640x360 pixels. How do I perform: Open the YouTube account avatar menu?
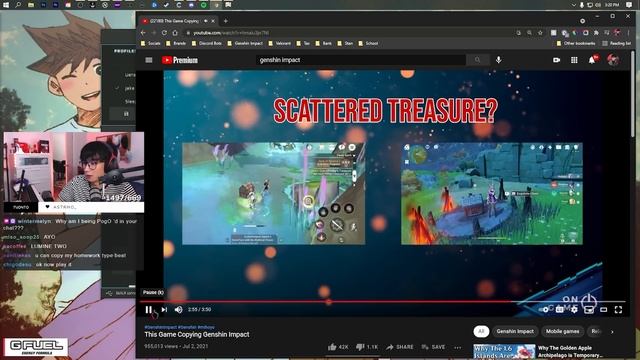613,60
